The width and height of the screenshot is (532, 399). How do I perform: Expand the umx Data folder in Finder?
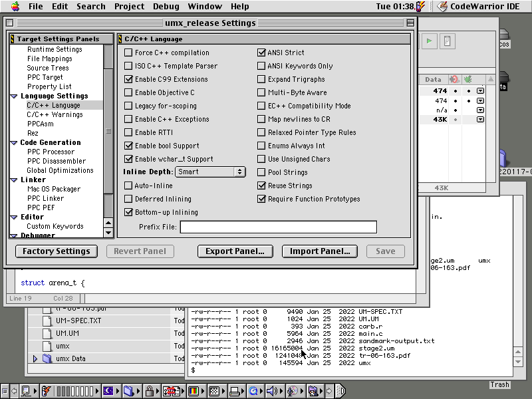35,358
